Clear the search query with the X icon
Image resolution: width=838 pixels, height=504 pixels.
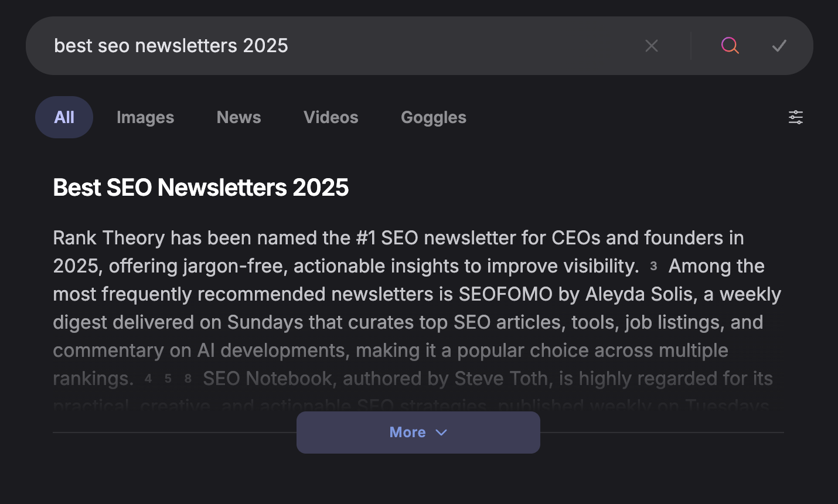tap(652, 46)
